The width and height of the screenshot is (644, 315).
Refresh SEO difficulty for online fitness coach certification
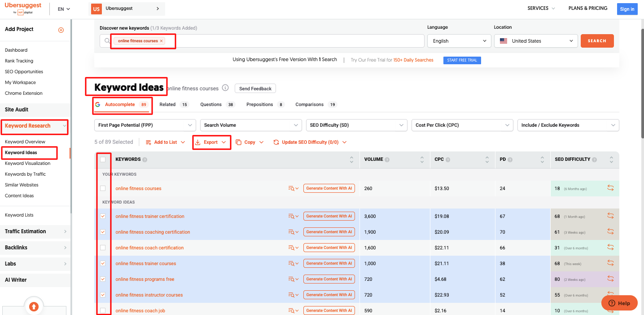click(x=610, y=248)
